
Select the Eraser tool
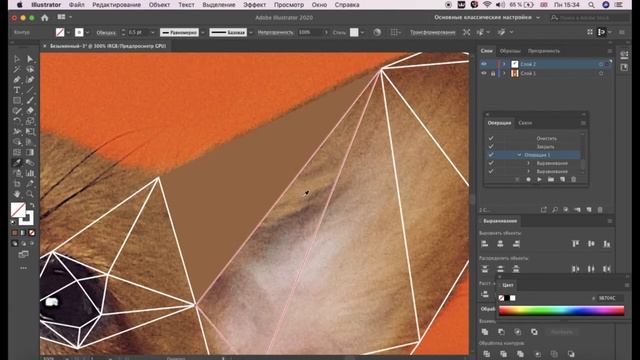click(30, 111)
